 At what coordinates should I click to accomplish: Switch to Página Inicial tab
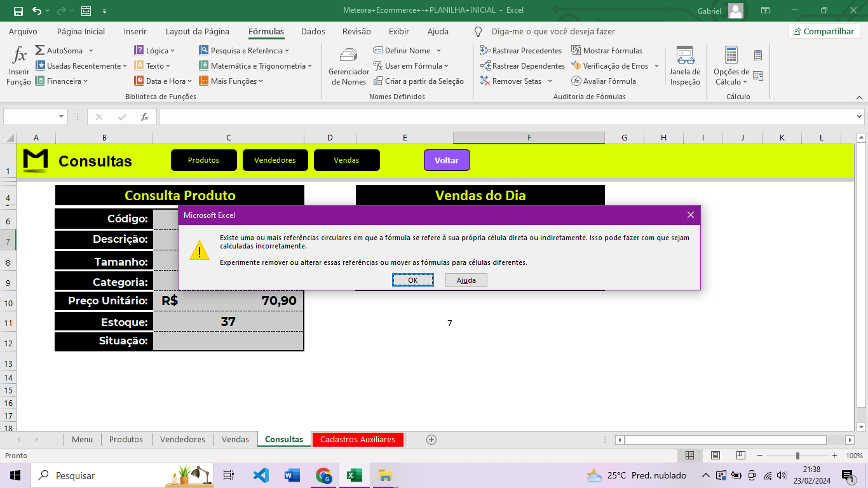81,31
